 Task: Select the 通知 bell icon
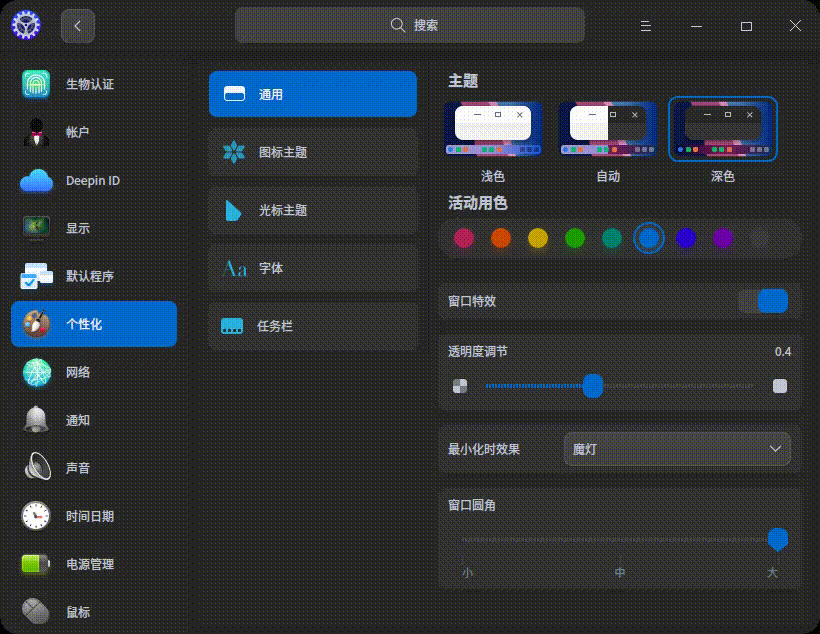click(36, 420)
